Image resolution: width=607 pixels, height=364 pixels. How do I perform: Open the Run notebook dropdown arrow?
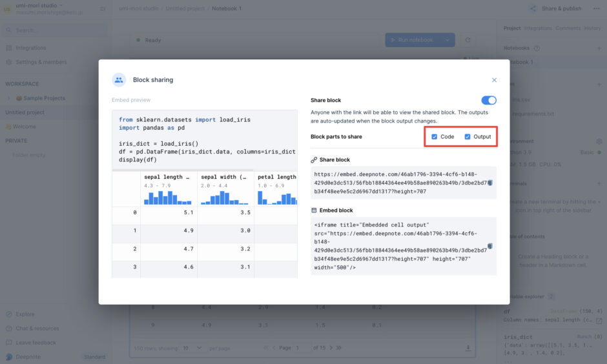(x=446, y=40)
